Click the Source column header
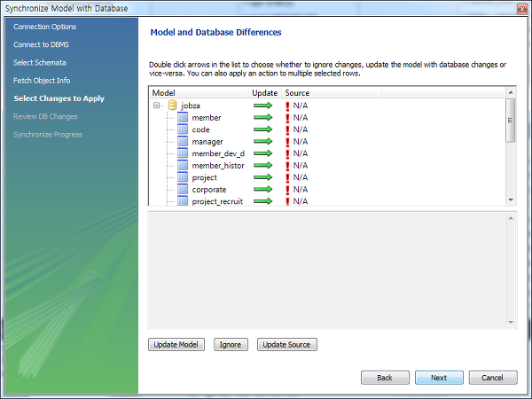532x399 pixels. point(332,93)
